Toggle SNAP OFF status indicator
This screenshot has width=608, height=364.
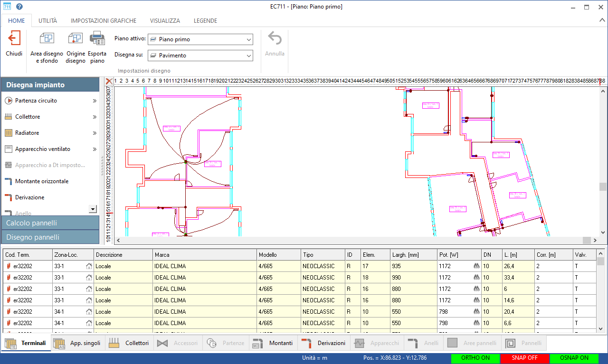[x=524, y=358]
